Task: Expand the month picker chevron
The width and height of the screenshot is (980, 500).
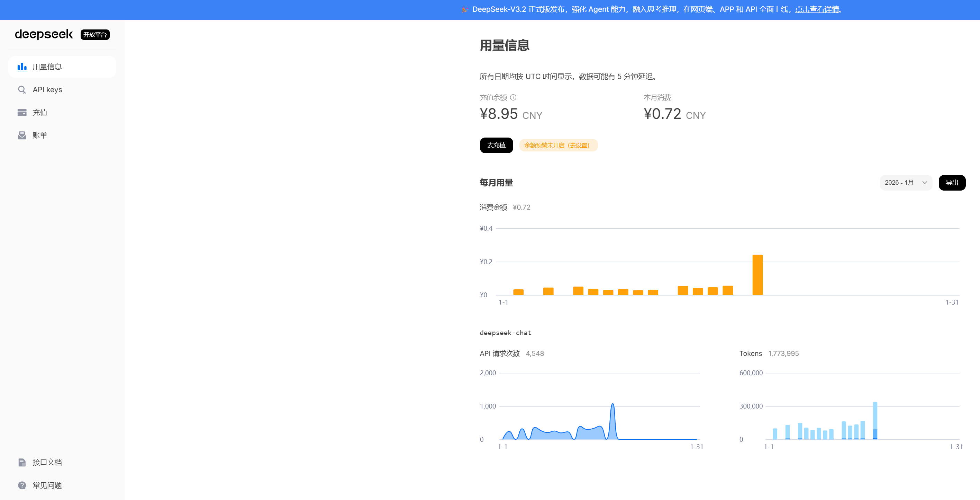Action: [924, 182]
